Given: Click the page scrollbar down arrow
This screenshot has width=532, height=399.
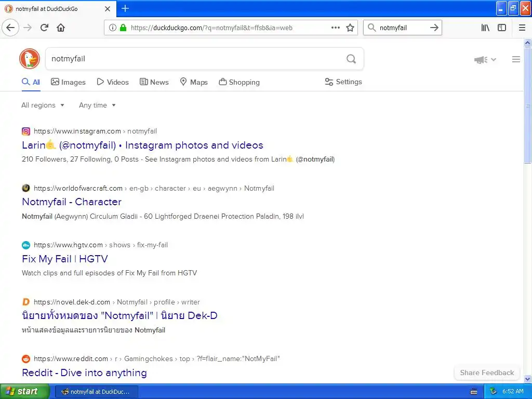Looking at the screenshot, I should coord(528,379).
